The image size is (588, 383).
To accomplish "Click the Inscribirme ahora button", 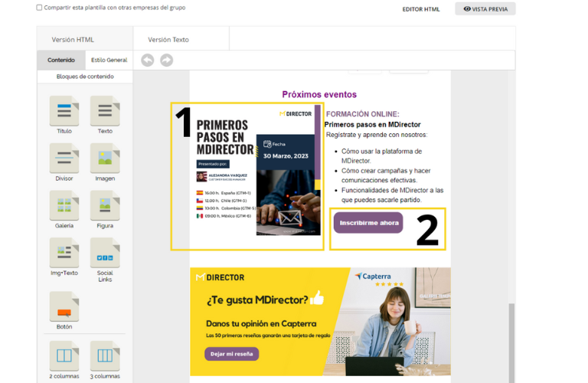I will coord(368,223).
